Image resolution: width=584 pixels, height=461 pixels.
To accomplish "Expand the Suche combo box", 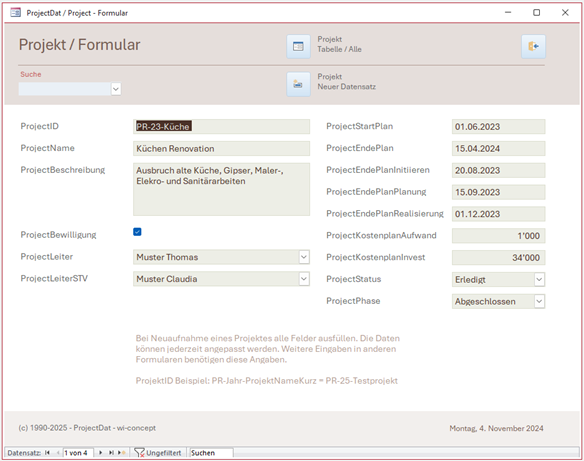I will coord(116,89).
